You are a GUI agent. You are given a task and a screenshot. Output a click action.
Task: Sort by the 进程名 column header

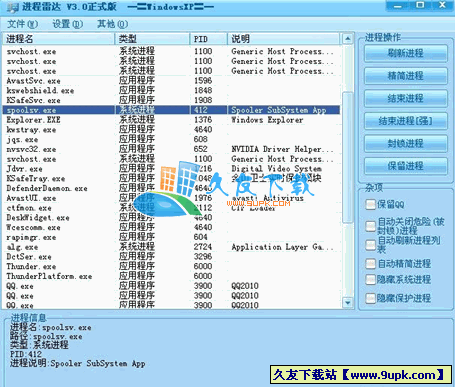point(58,39)
